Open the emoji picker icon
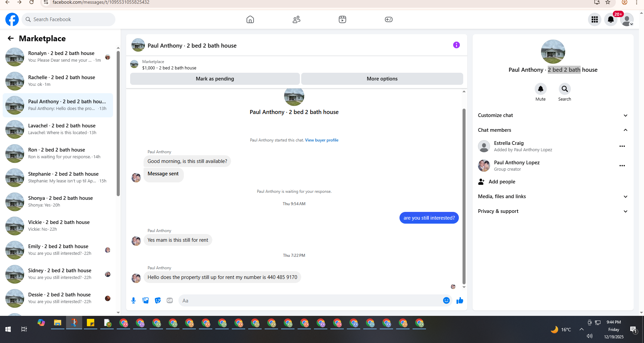644x343 pixels. pyautogui.click(x=446, y=300)
